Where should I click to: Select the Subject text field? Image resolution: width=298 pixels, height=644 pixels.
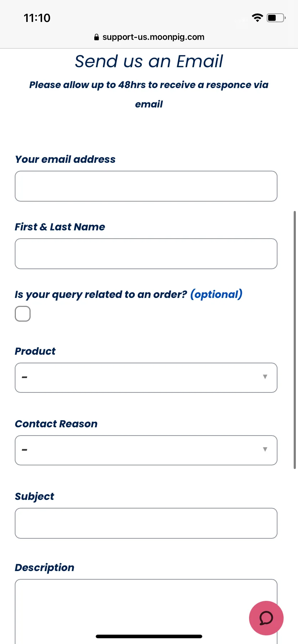pos(146,523)
